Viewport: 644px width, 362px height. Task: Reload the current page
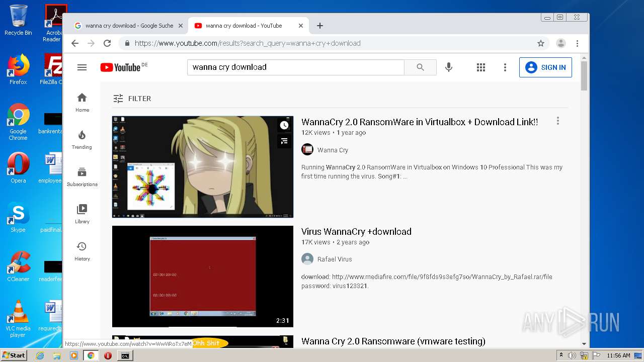pyautogui.click(x=107, y=43)
